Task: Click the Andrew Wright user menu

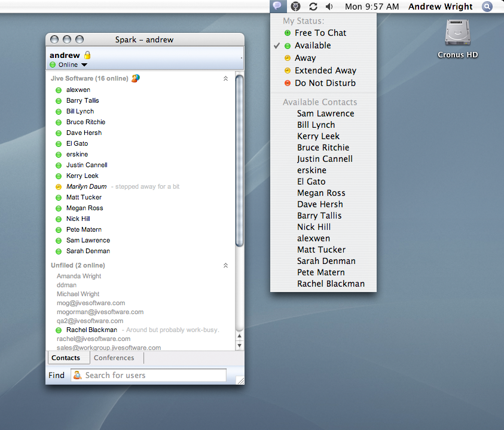Action: [441, 7]
